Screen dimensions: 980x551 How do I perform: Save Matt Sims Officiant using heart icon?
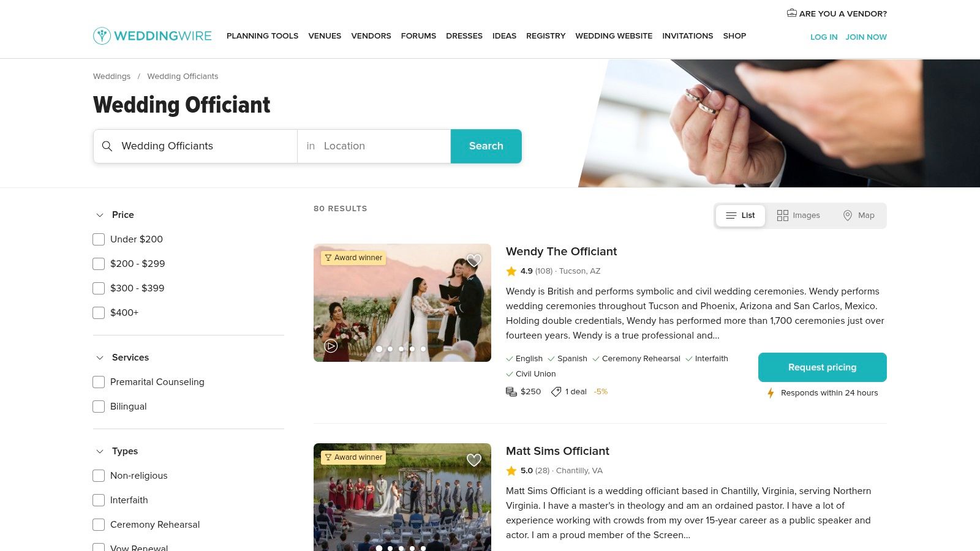(x=474, y=460)
